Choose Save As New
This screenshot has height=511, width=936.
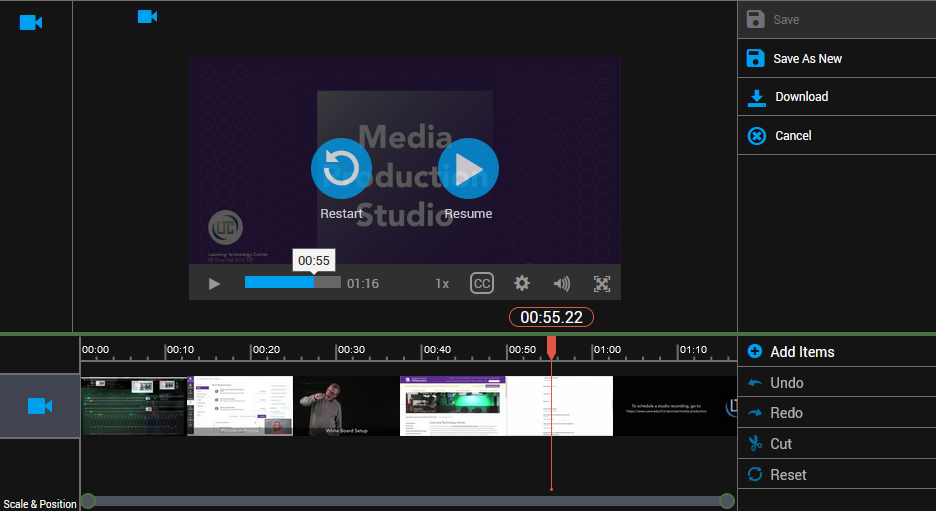point(837,59)
